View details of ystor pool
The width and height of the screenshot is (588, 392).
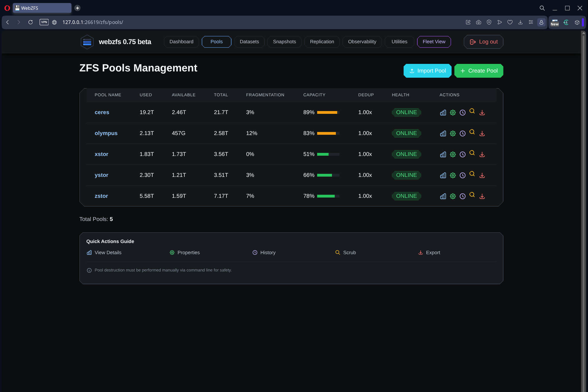click(x=443, y=175)
